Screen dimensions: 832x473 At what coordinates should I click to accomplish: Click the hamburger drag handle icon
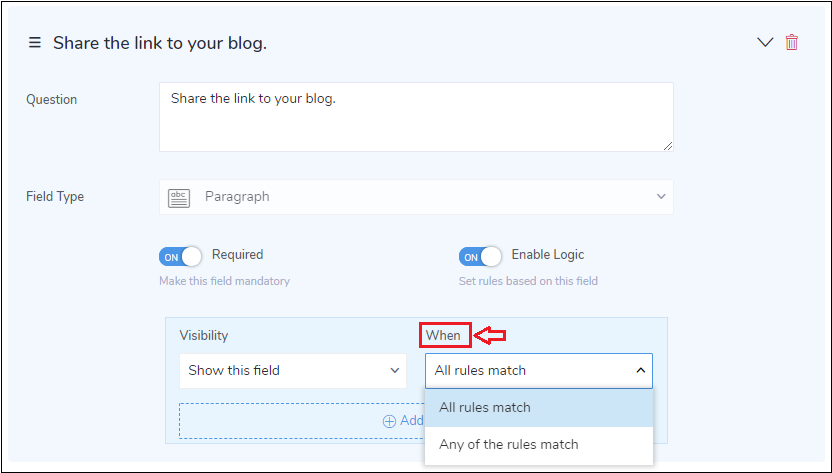tap(34, 43)
